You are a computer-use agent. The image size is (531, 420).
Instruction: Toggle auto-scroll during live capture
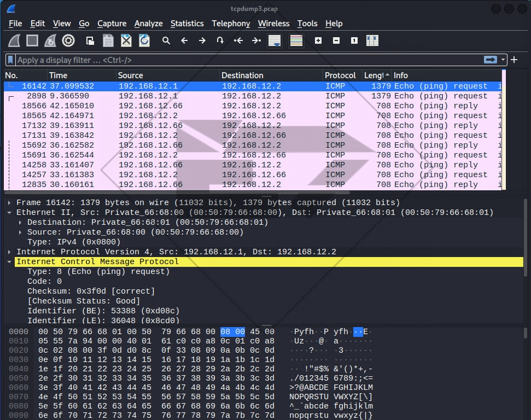275,40
